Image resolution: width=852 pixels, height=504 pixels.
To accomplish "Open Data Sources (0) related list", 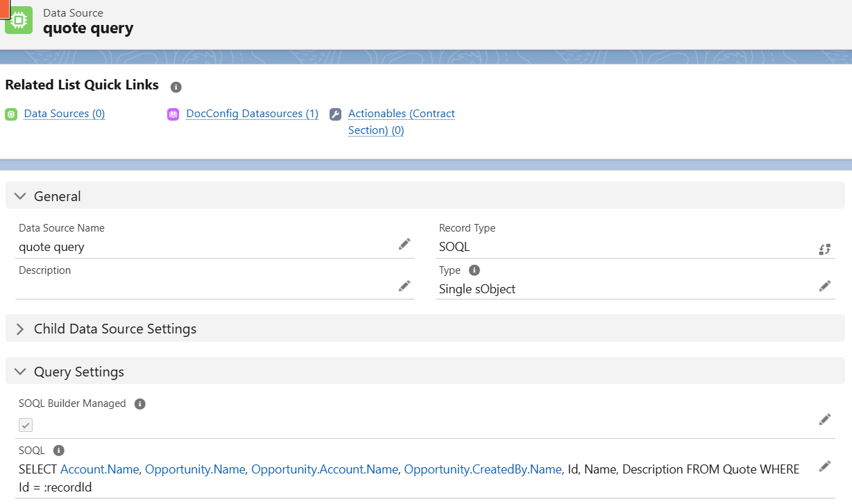I will point(64,114).
